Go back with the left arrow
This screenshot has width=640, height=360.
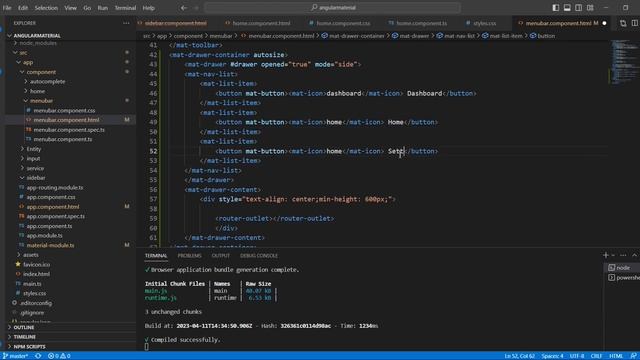pyautogui.click(x=184, y=8)
